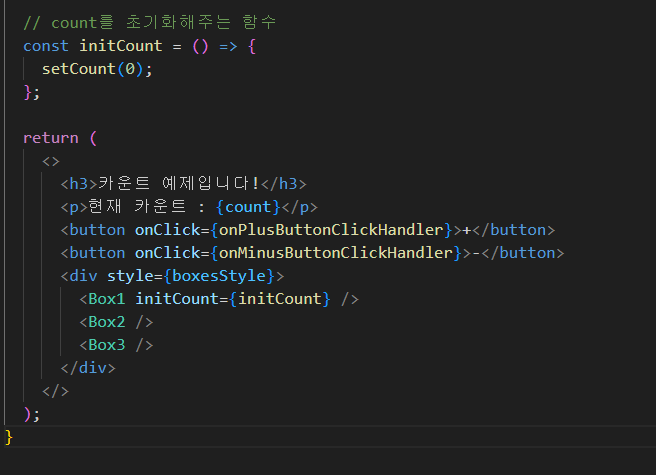Click 'boxesStyle' in the div style attribute
Viewport: 656px width, 475px height.
(219, 276)
